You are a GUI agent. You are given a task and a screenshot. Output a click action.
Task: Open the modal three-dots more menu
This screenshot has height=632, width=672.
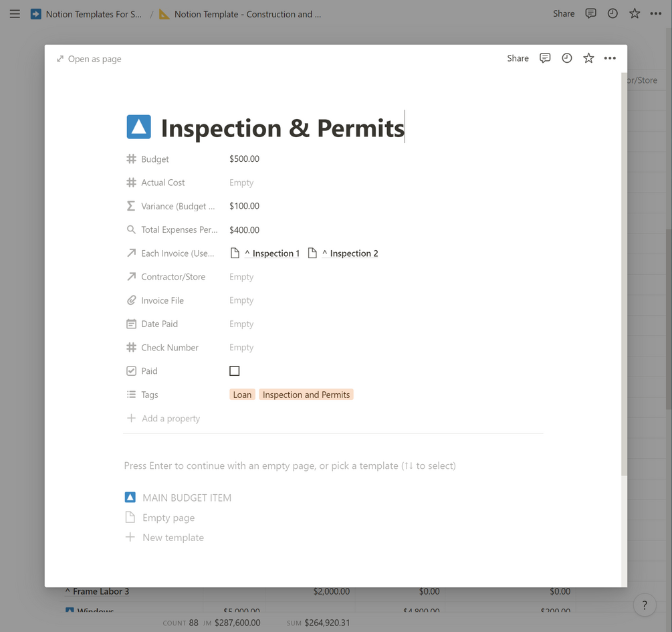(610, 58)
